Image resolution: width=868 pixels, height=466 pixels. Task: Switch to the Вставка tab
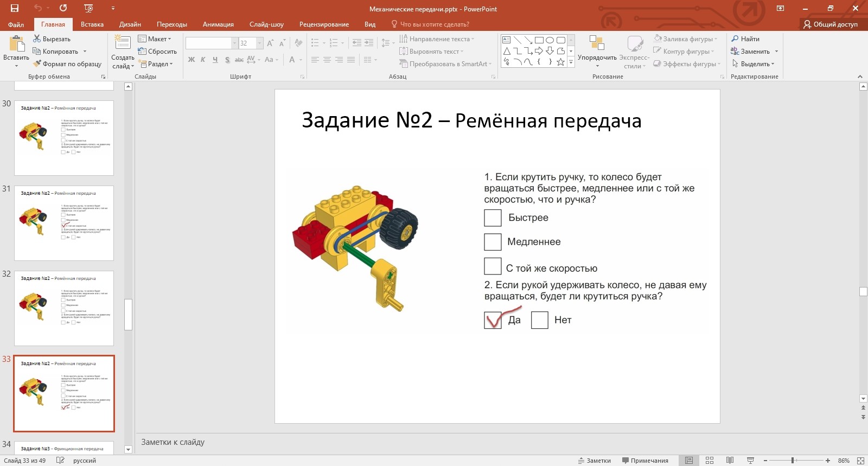click(x=92, y=24)
